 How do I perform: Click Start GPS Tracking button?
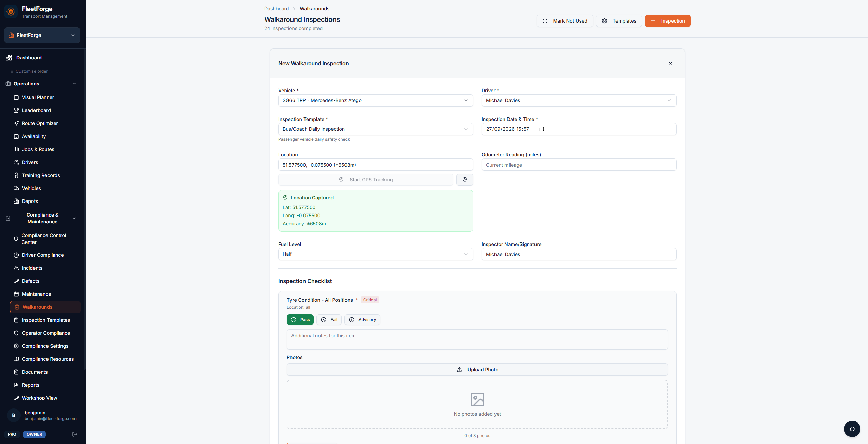point(366,180)
